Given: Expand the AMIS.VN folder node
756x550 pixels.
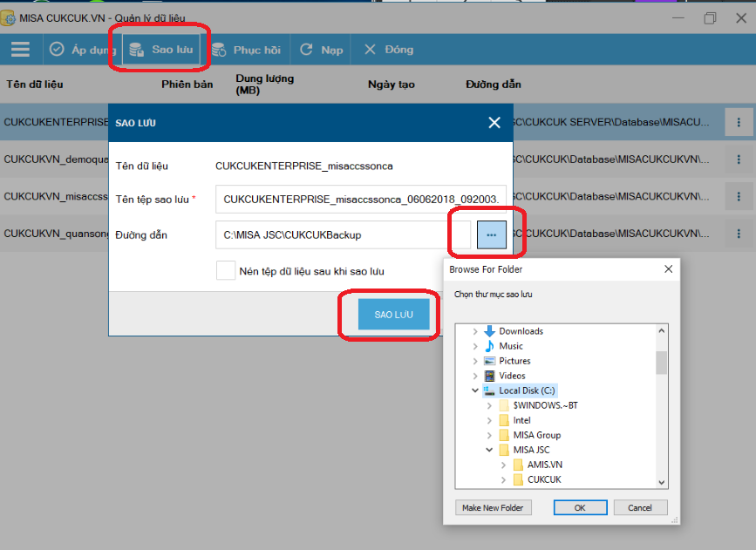Looking at the screenshot, I should click(x=503, y=465).
